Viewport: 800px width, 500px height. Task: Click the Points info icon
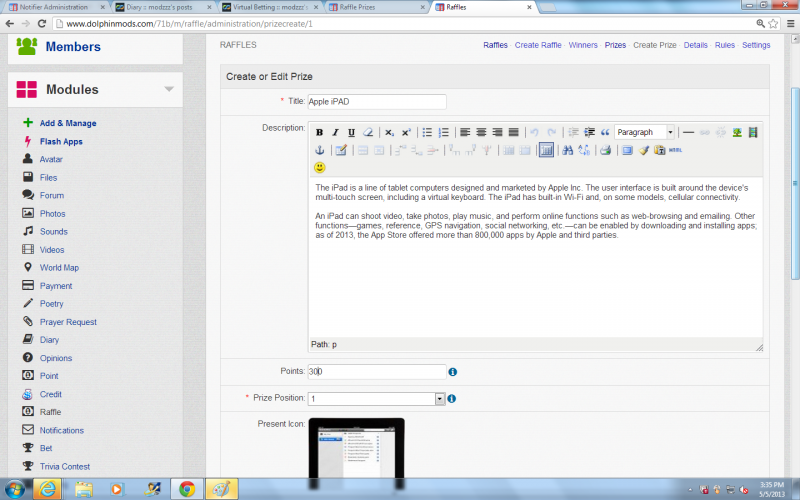coord(453,372)
